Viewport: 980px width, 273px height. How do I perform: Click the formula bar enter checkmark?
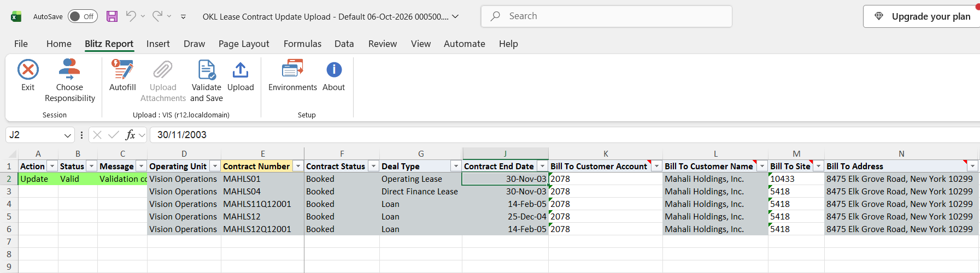tap(114, 135)
